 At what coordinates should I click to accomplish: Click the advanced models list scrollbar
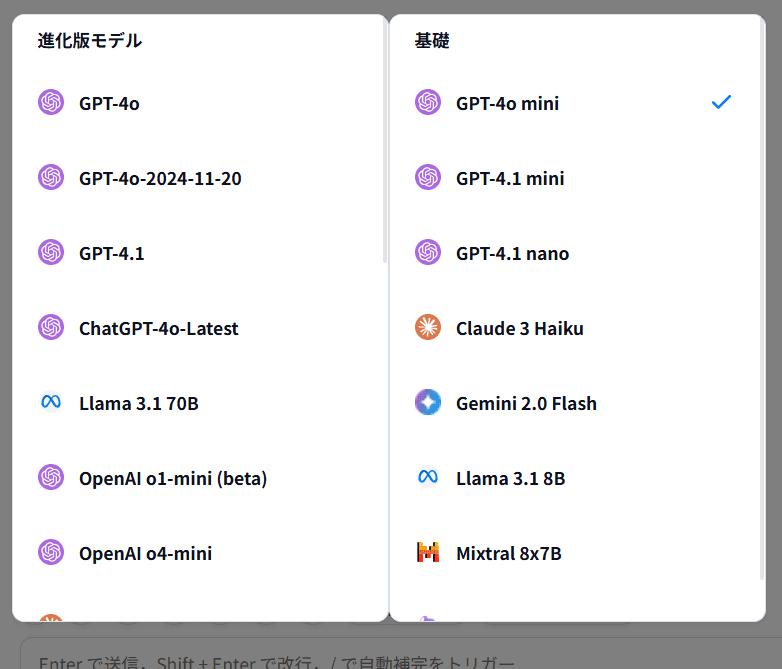[385, 141]
